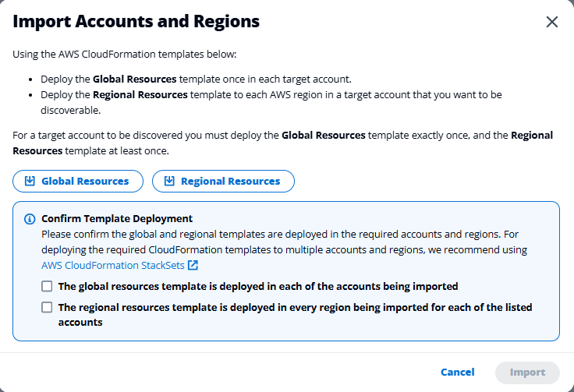Click the label 'The regional resources template is deployed'
This screenshot has width=574, height=392.
click(295, 315)
